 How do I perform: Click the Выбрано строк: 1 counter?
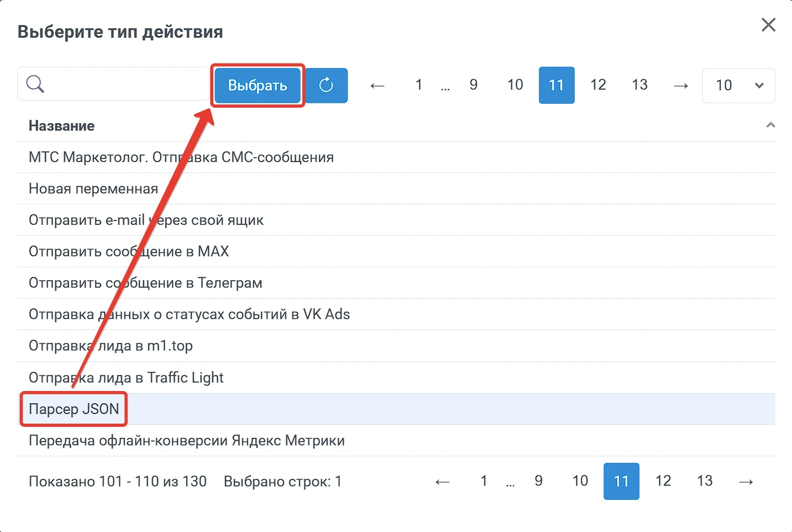click(283, 481)
